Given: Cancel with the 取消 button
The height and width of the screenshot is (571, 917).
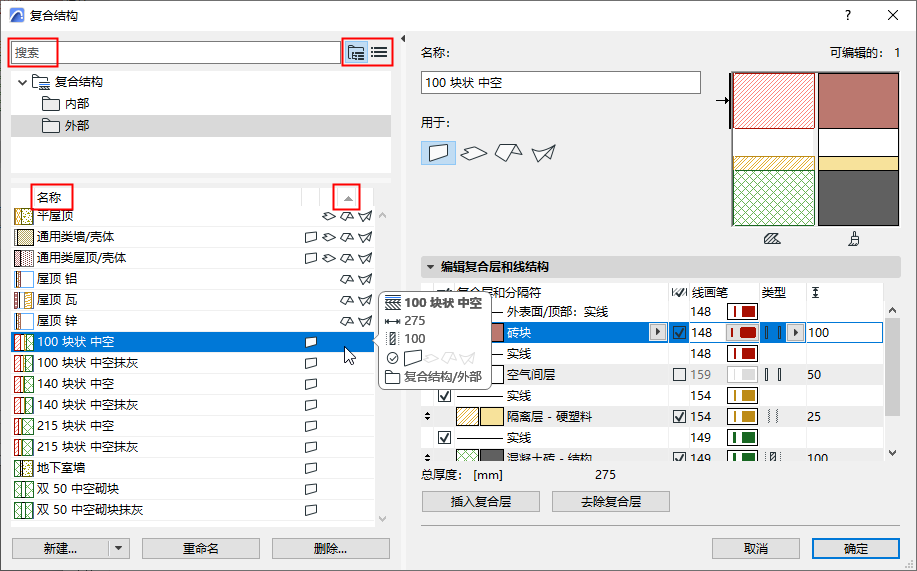Looking at the screenshot, I should pyautogui.click(x=756, y=548).
